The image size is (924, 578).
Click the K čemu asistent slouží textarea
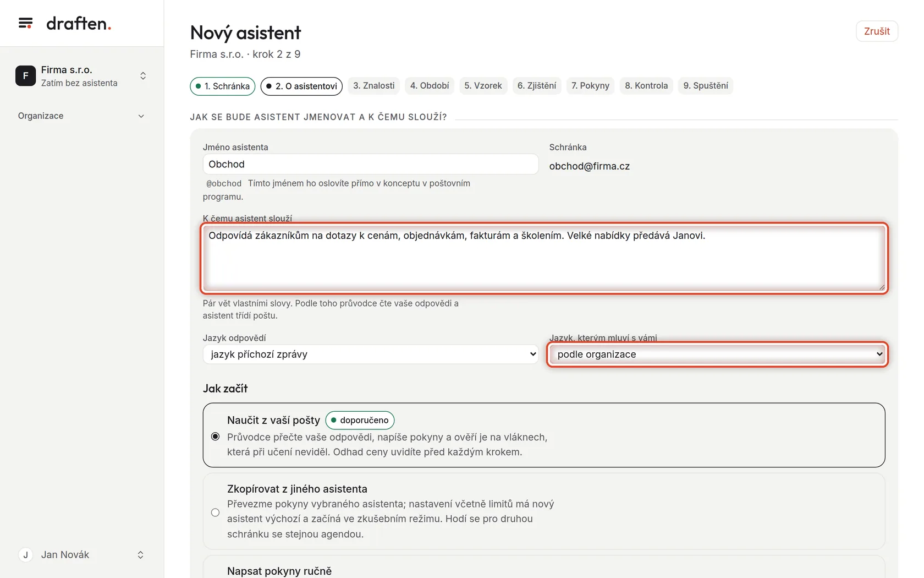pos(544,258)
